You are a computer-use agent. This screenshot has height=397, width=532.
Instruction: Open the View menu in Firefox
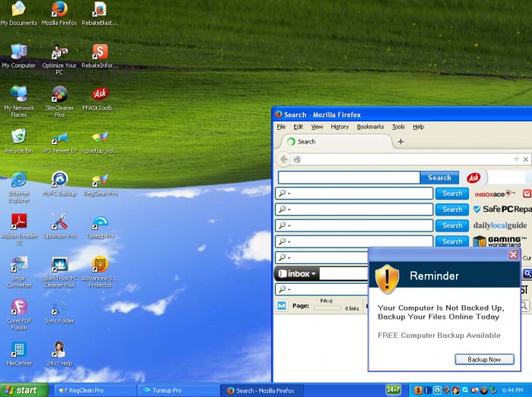pyautogui.click(x=317, y=127)
